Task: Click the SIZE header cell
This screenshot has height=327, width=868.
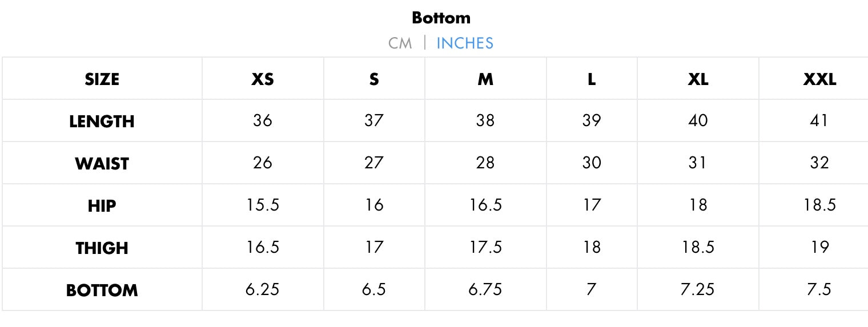Action: (x=102, y=79)
